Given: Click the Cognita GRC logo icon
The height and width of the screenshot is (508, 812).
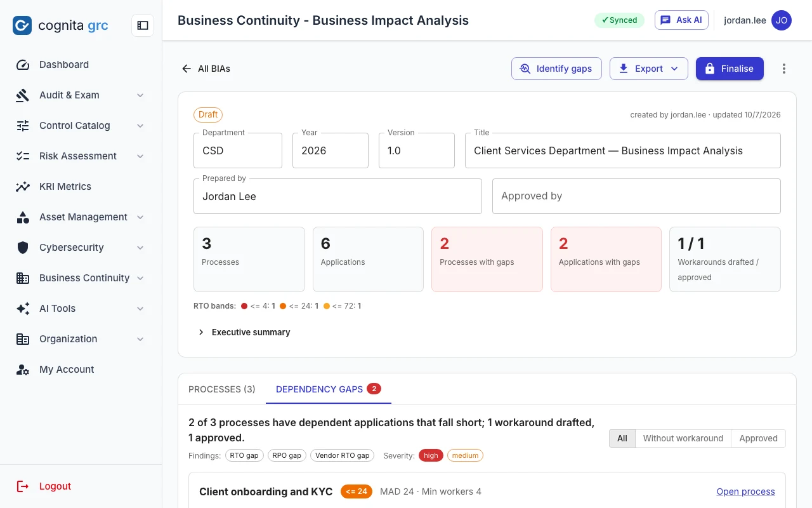Looking at the screenshot, I should pos(22,25).
